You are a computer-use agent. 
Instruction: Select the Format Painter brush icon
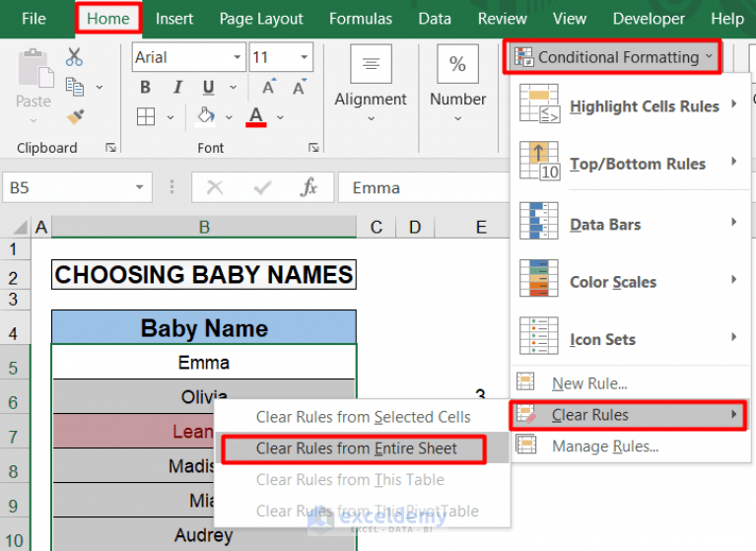tap(75, 116)
